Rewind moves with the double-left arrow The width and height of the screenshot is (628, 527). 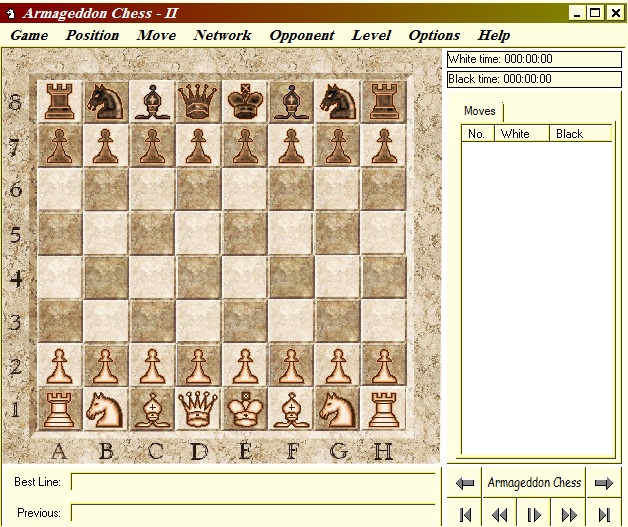(499, 515)
